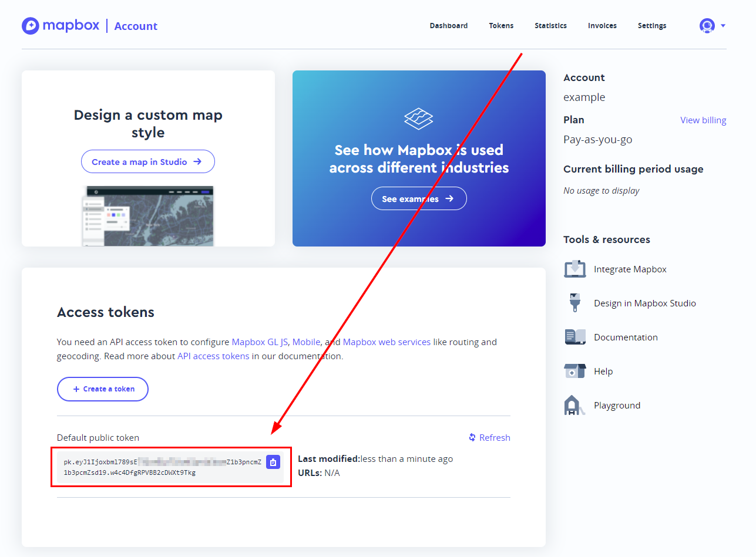Refresh the default public token
Screen dimensions: 756x557
pyautogui.click(x=489, y=437)
